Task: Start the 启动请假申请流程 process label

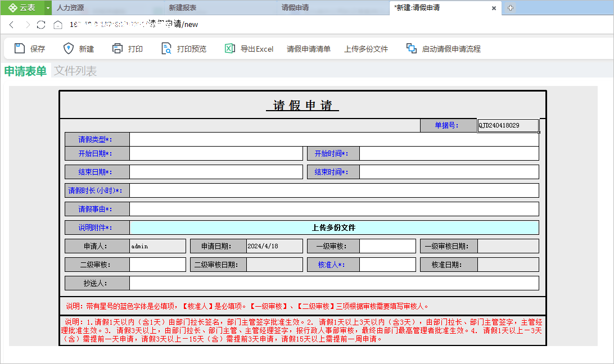Action: (x=451, y=49)
